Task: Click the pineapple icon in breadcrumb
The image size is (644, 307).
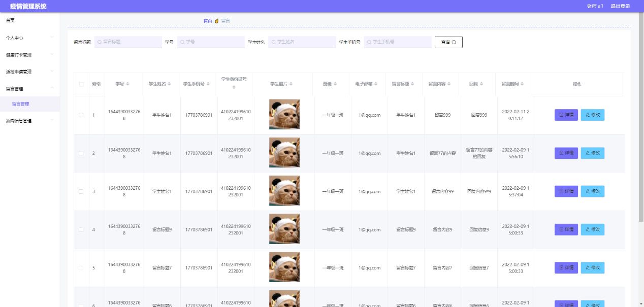Action: pyautogui.click(x=217, y=21)
